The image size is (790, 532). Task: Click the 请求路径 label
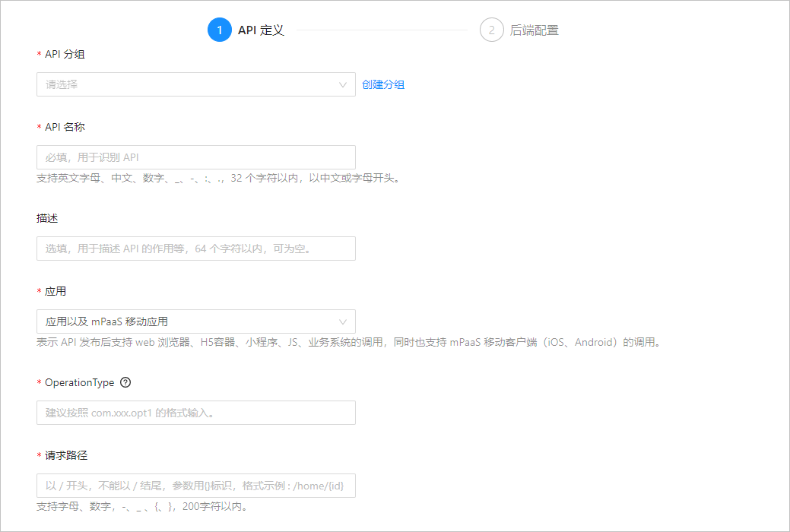coord(66,455)
